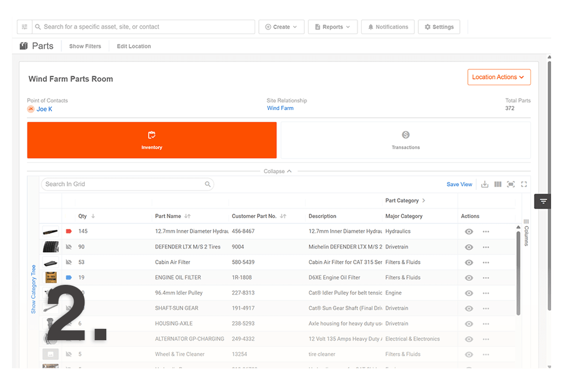Open the Reports menu
563x392 pixels.
pyautogui.click(x=332, y=27)
